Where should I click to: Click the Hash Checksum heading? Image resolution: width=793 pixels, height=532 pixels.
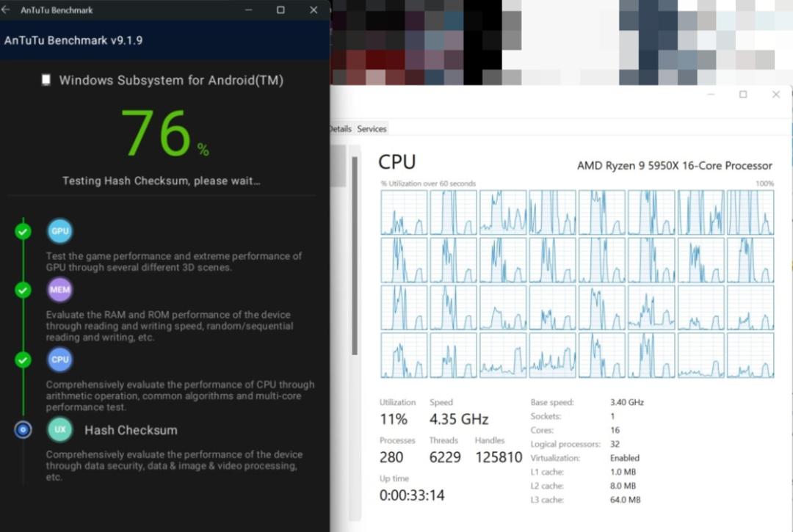[131, 430]
